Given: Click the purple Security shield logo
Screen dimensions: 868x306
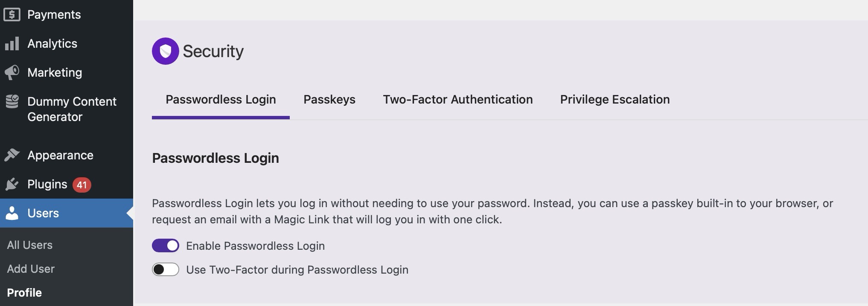Looking at the screenshot, I should click(x=165, y=51).
